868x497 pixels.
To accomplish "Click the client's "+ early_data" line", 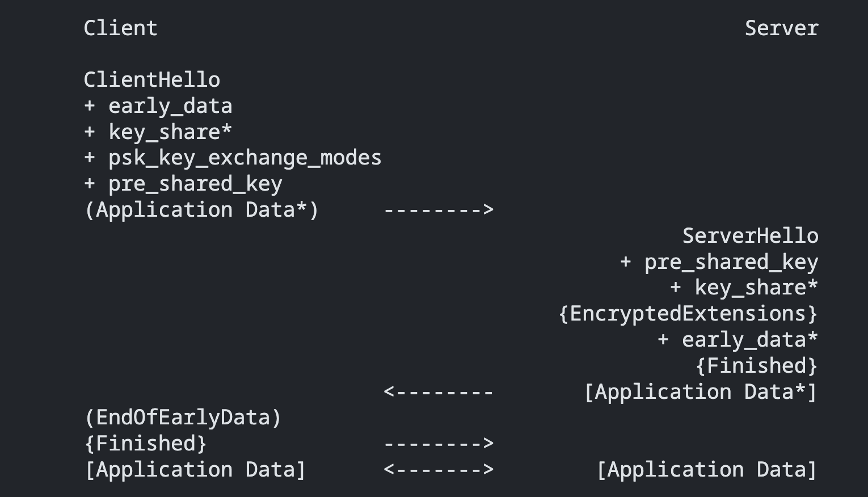I will click(x=158, y=106).
